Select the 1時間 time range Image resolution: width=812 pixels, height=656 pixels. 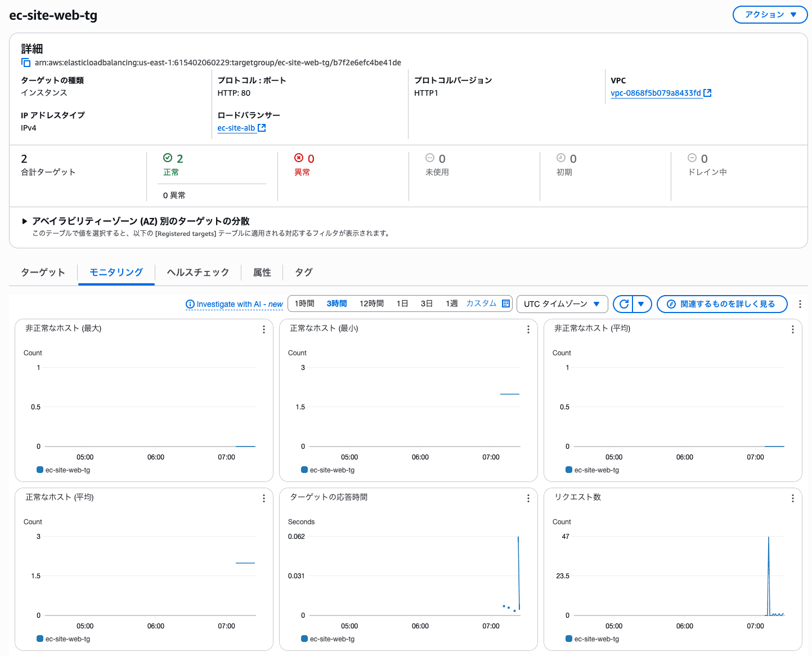[x=304, y=304]
